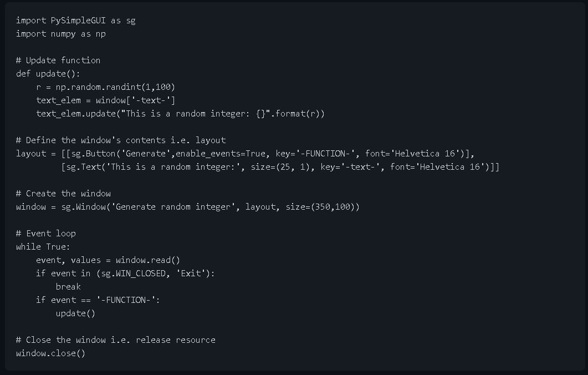Click the text_elem = window['-text-'] line
This screenshot has width=588, height=375.
coord(106,100)
